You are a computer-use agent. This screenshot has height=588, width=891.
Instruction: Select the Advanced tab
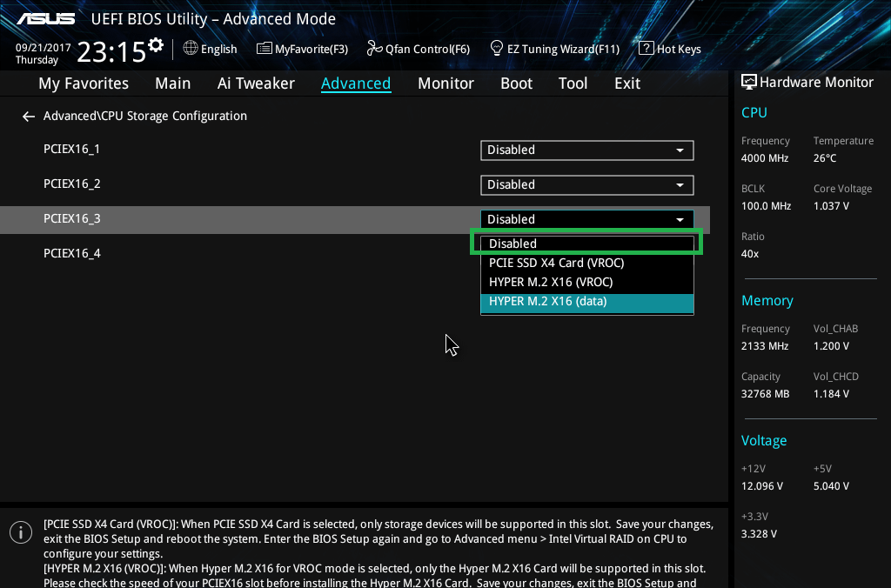356,84
